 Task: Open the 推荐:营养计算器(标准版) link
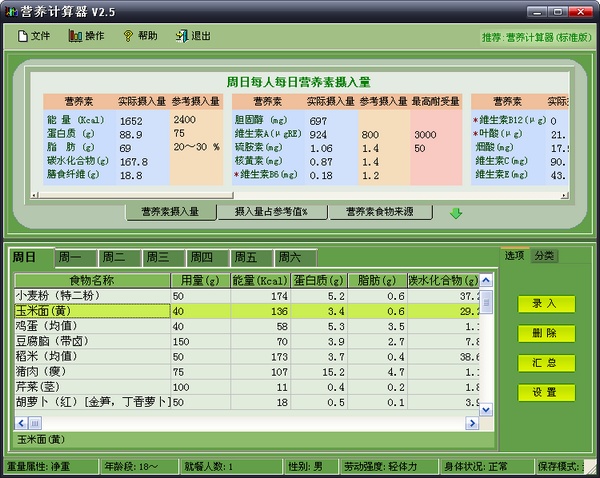[x=536, y=38]
